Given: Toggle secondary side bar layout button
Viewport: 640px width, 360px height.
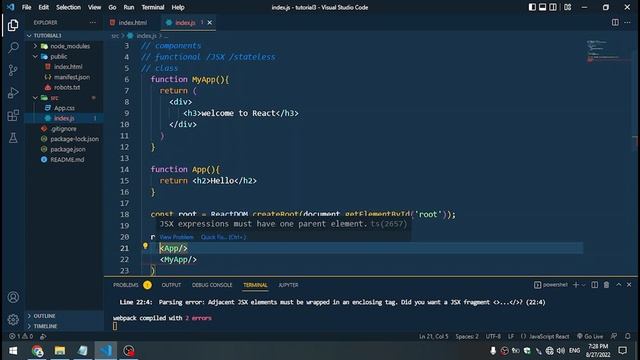Looking at the screenshot, I should coord(553,7).
